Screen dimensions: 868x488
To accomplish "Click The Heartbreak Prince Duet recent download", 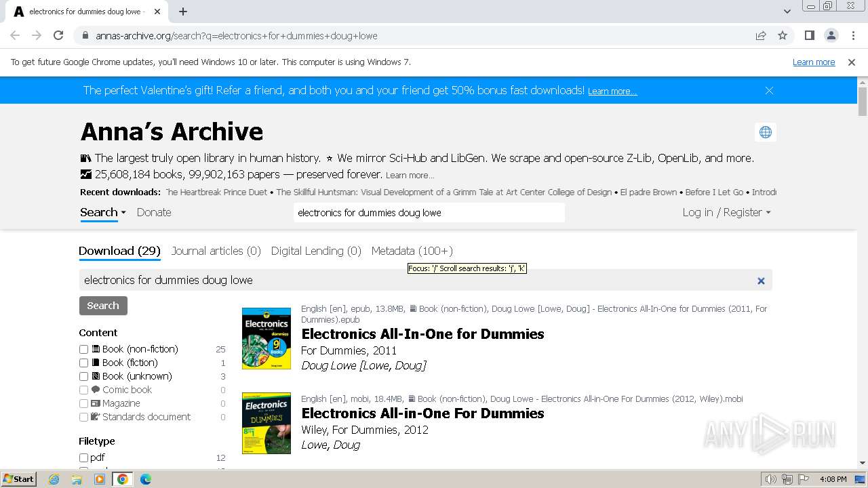I will click(217, 192).
